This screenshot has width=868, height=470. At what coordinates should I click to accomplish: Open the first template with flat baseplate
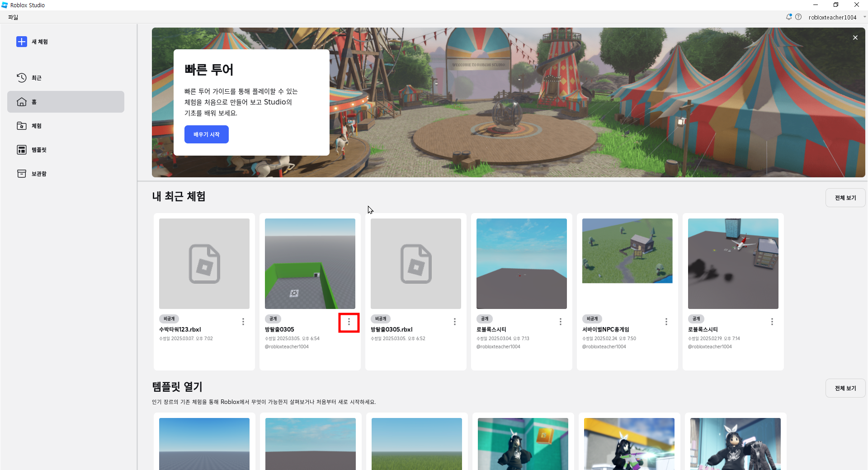204,444
